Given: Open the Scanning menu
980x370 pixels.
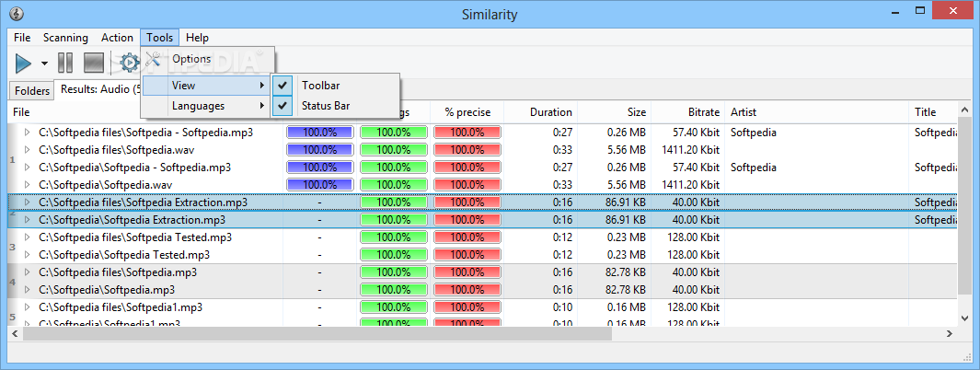Looking at the screenshot, I should coord(65,38).
